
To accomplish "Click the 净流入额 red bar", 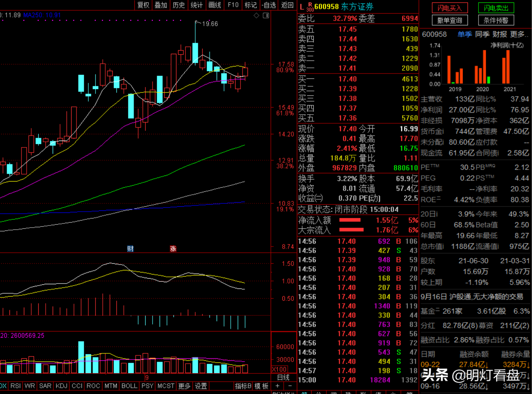I will click(x=350, y=220).
